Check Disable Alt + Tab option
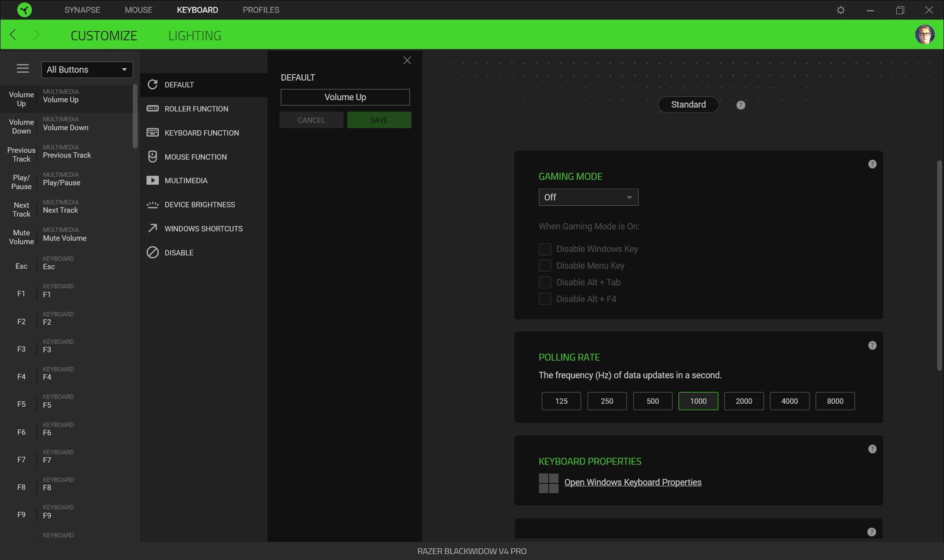Screen dimensions: 944x560 coord(545,282)
